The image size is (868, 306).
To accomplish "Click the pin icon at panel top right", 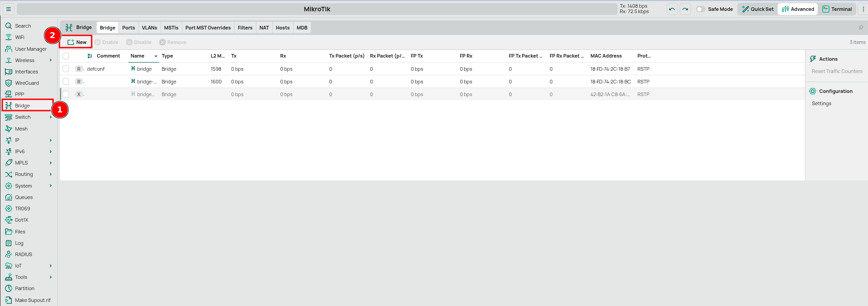I will [861, 28].
